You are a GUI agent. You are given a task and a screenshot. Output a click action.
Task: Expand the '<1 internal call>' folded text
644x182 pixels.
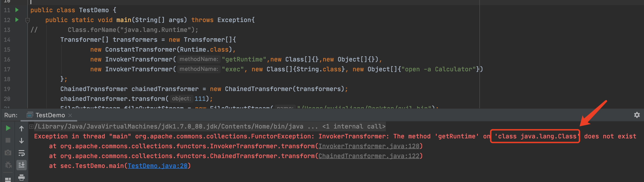click(x=354, y=127)
